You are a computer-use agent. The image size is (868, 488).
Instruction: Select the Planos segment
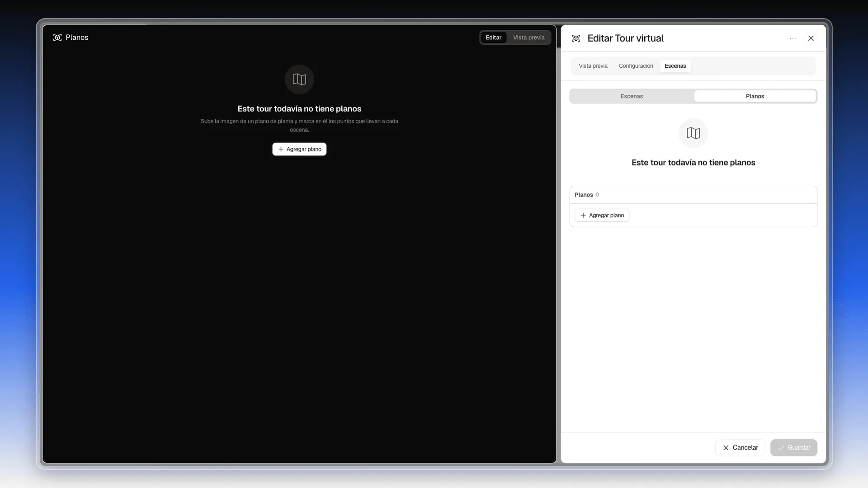755,96
